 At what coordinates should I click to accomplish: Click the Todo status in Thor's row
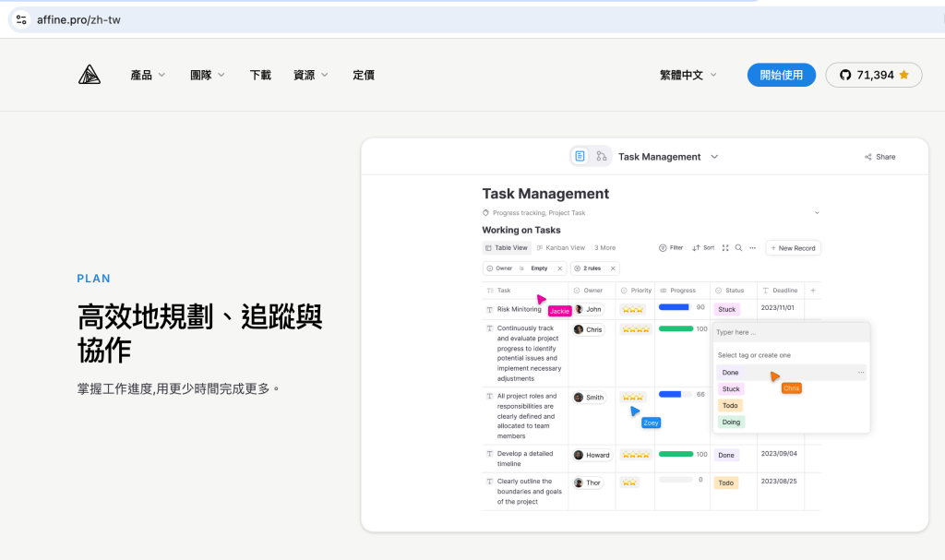[x=726, y=483]
